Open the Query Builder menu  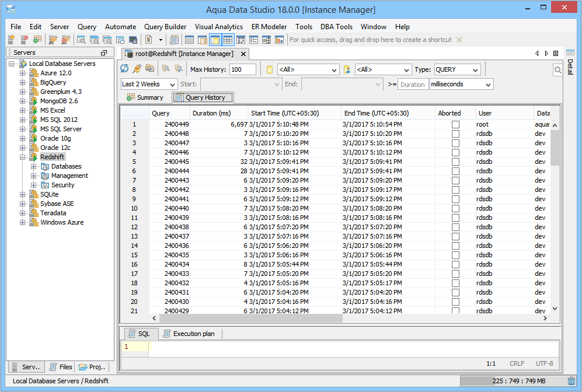tap(165, 27)
